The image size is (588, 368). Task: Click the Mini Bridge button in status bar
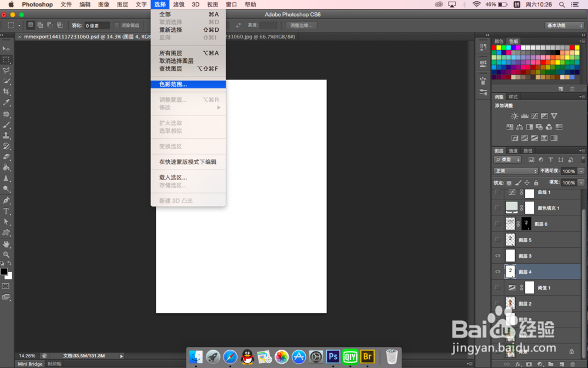pos(29,363)
